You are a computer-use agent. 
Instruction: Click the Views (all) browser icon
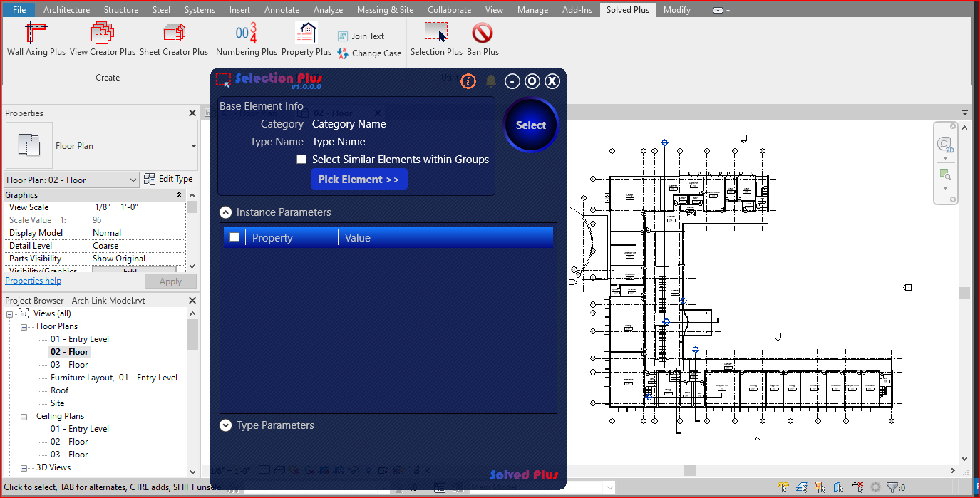point(24,313)
